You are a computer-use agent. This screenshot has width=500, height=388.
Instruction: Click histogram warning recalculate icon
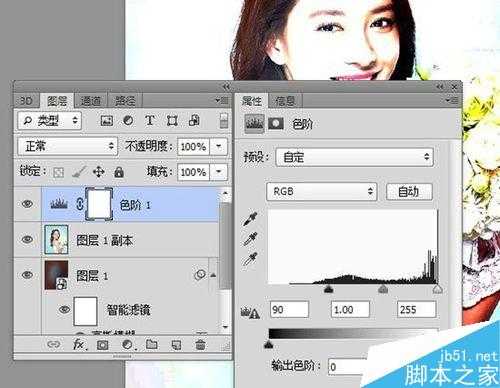[250, 312]
